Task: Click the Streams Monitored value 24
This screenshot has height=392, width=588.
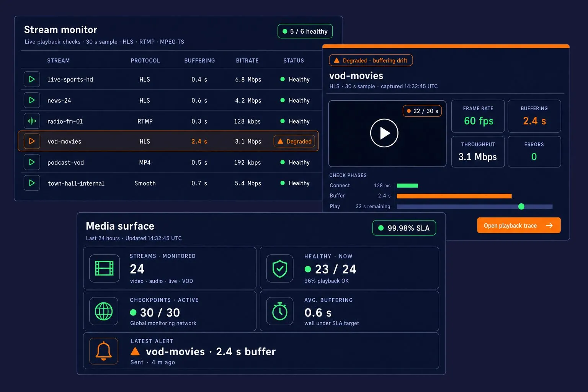Action: pyautogui.click(x=137, y=269)
